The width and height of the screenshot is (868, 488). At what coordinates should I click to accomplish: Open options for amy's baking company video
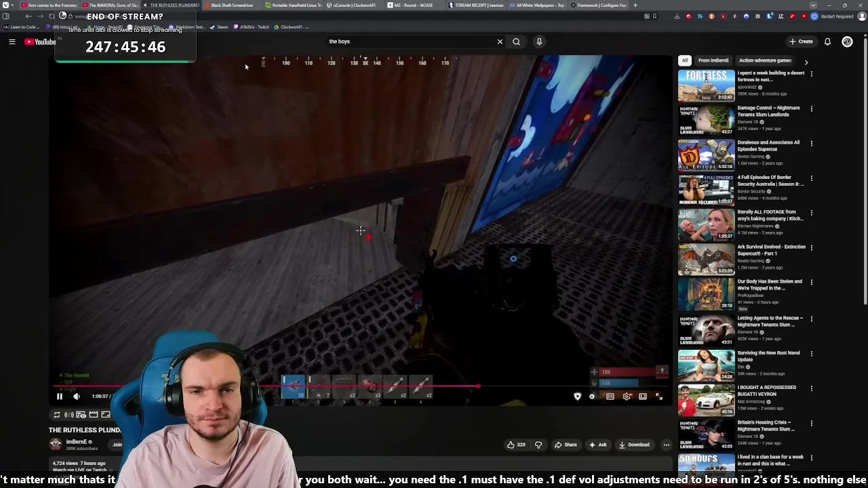(811, 213)
